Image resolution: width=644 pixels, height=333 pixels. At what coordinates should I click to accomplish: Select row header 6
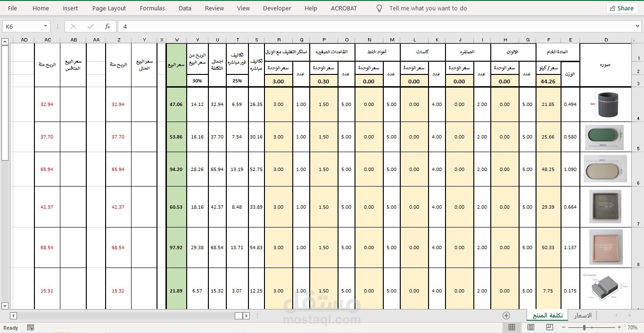coord(637,169)
